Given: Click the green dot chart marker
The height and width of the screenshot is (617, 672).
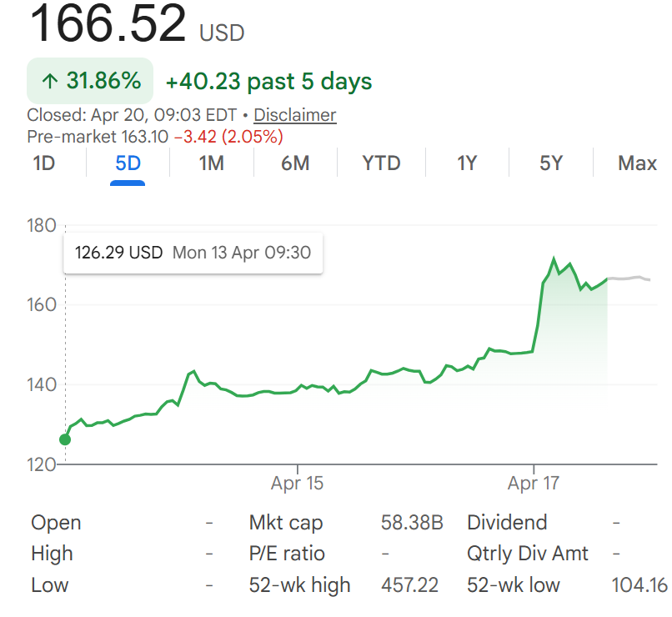Looking at the screenshot, I should coord(65,439).
